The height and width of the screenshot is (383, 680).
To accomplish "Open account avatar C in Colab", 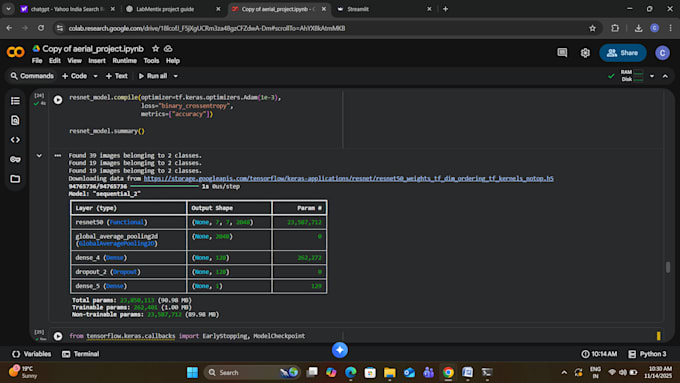I will click(x=662, y=53).
